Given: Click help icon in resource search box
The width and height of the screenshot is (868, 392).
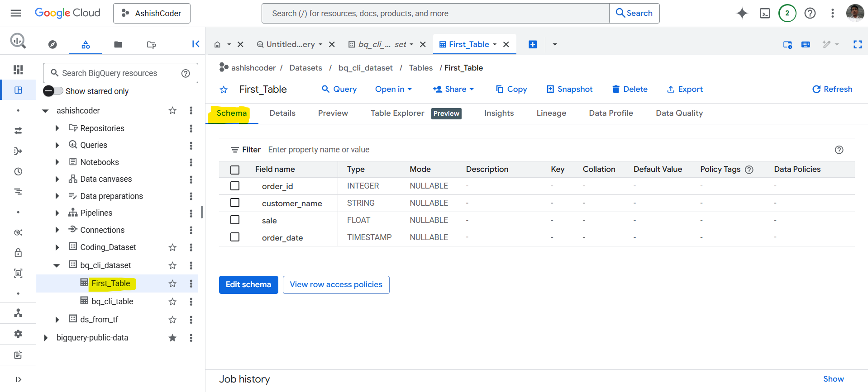Looking at the screenshot, I should coord(186,73).
